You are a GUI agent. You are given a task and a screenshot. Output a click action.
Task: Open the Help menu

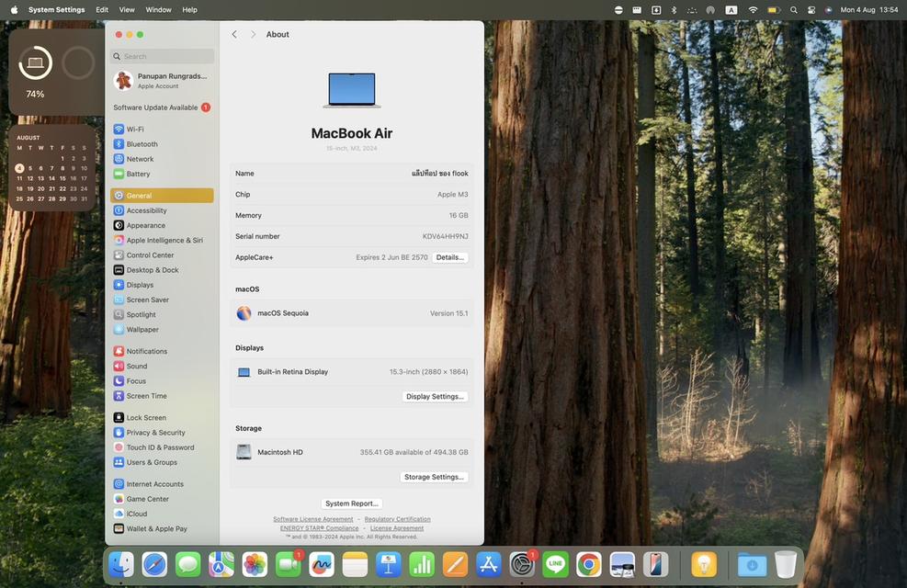point(189,10)
